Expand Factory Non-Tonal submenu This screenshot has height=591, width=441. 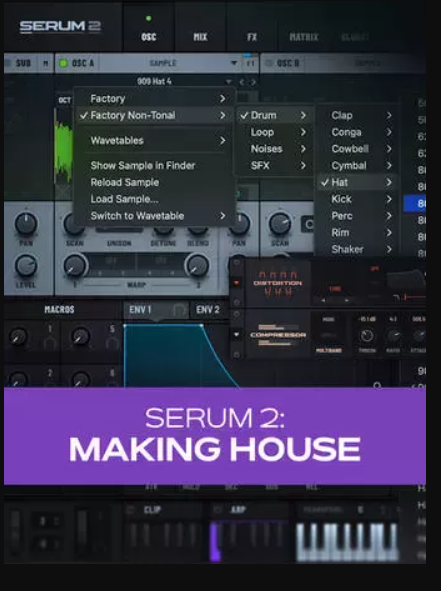pos(155,115)
